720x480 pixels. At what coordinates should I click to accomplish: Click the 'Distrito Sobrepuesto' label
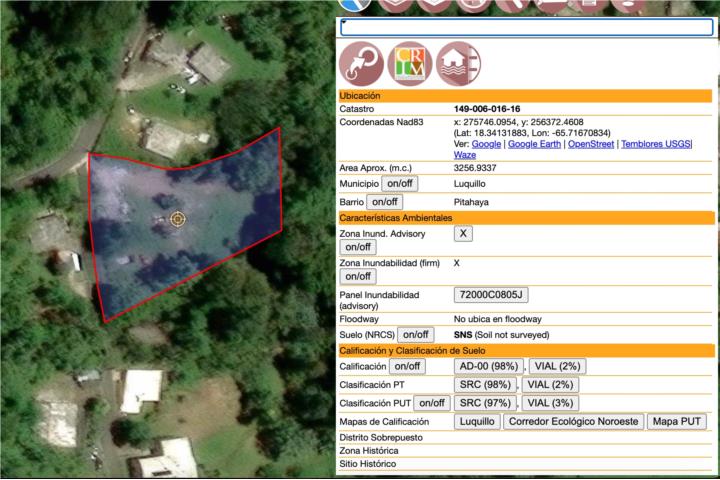(381, 438)
